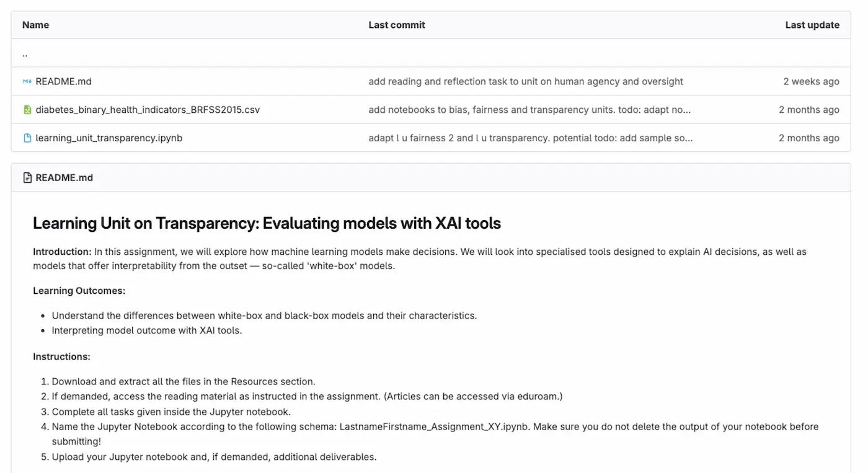Click '2 months ago' next to the CSV file
Viewport: 868px width, 473px height.
point(809,109)
